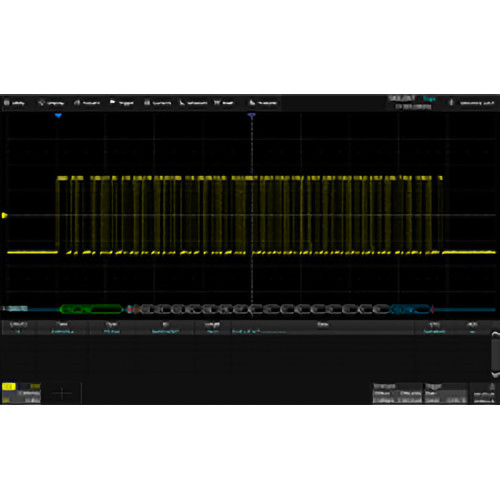Open the Measure menu
This screenshot has height=500, width=500.
pyautogui.click(x=193, y=103)
